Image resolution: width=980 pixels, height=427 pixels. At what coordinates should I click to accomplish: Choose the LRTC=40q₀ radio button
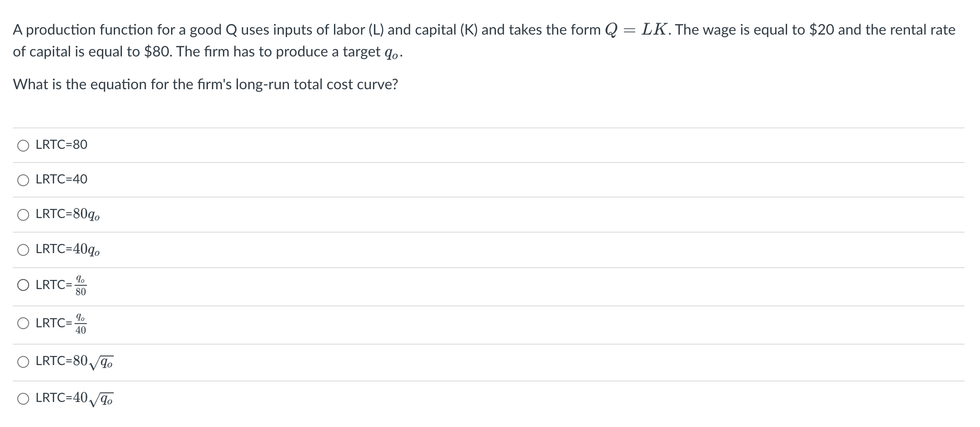click(23, 249)
